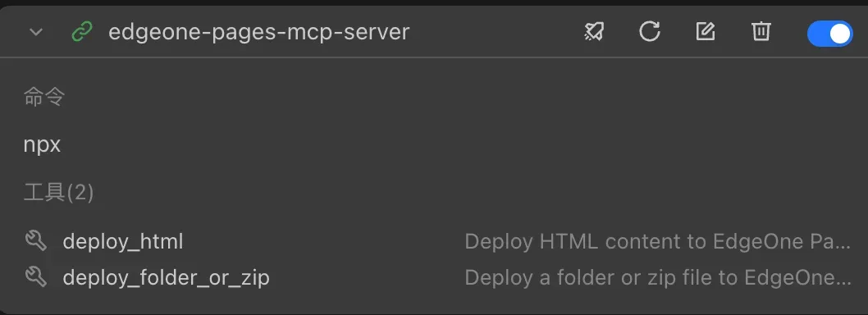Refresh the edgeone-pages-mcp-server connection

tap(649, 31)
